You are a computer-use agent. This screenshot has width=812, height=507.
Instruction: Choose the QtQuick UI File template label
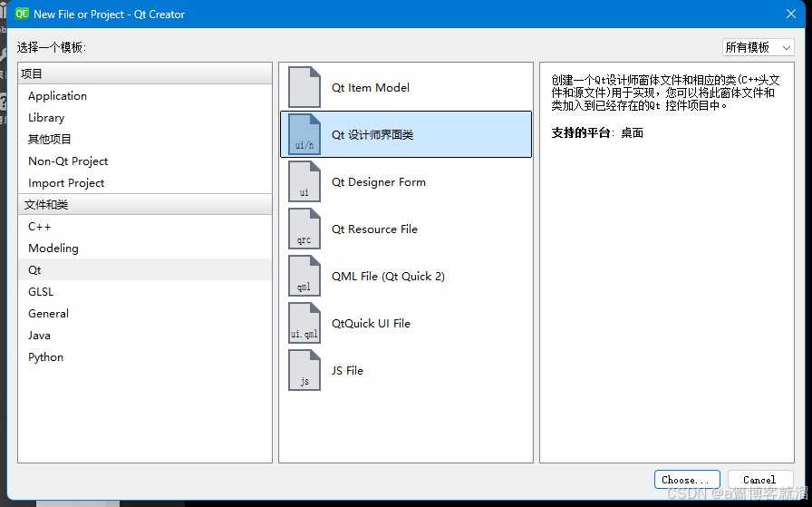[x=371, y=324]
